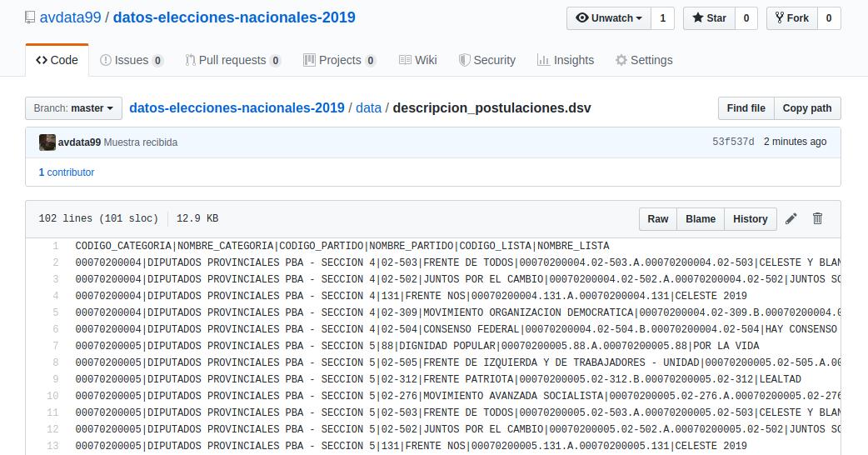The height and width of the screenshot is (455, 868).
Task: Click header line CODIGO_CATEGORIA text
Action: 123,246
